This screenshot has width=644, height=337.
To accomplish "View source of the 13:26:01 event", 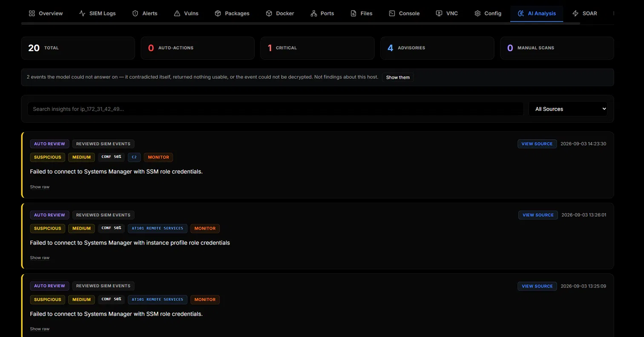I will click(538, 215).
